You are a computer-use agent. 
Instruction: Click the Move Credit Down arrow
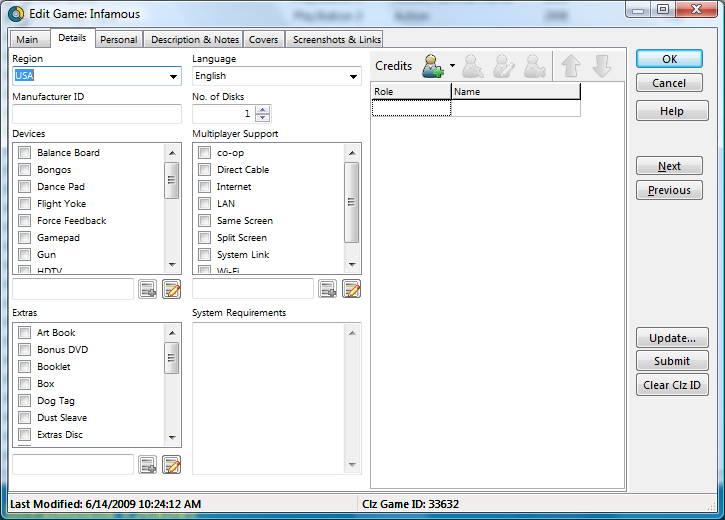[602, 66]
